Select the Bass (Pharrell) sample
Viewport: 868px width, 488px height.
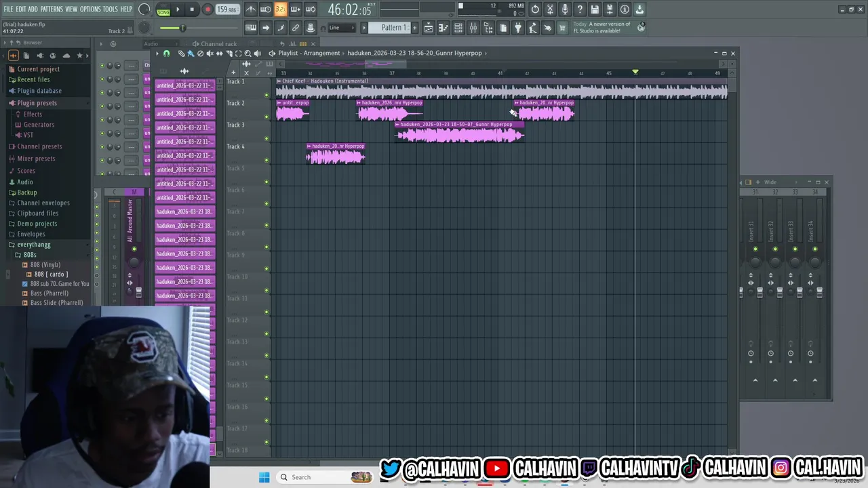(49, 293)
